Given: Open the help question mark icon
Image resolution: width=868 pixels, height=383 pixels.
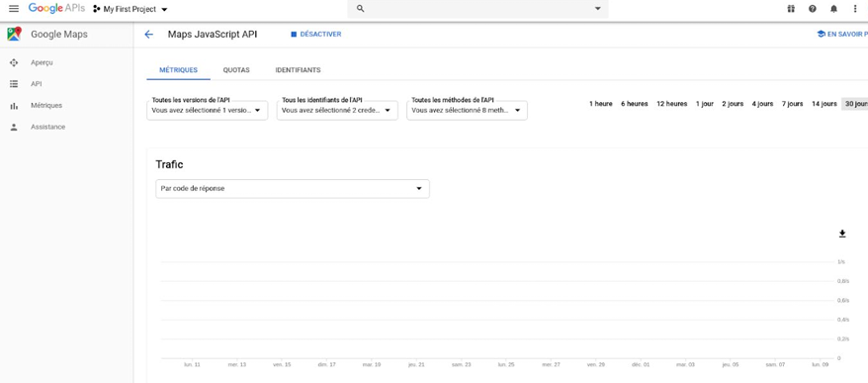Looking at the screenshot, I should pyautogui.click(x=812, y=9).
